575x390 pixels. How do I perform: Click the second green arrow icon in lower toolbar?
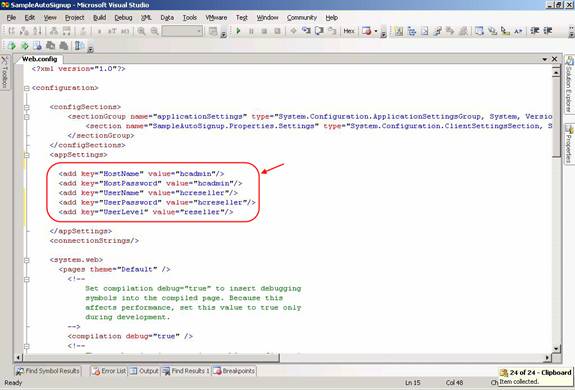[x=25, y=46]
